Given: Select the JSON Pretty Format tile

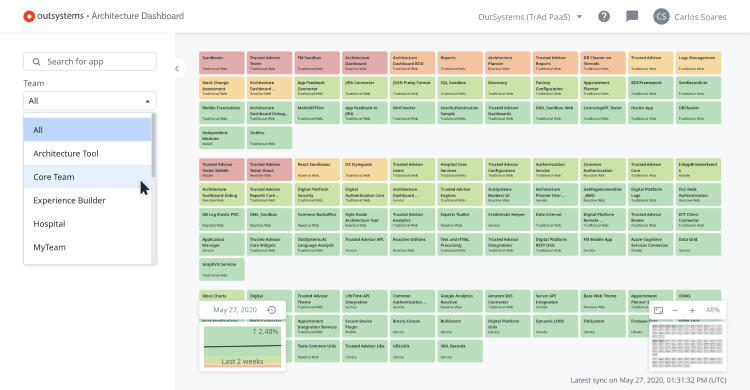Looking at the screenshot, I should [412, 88].
